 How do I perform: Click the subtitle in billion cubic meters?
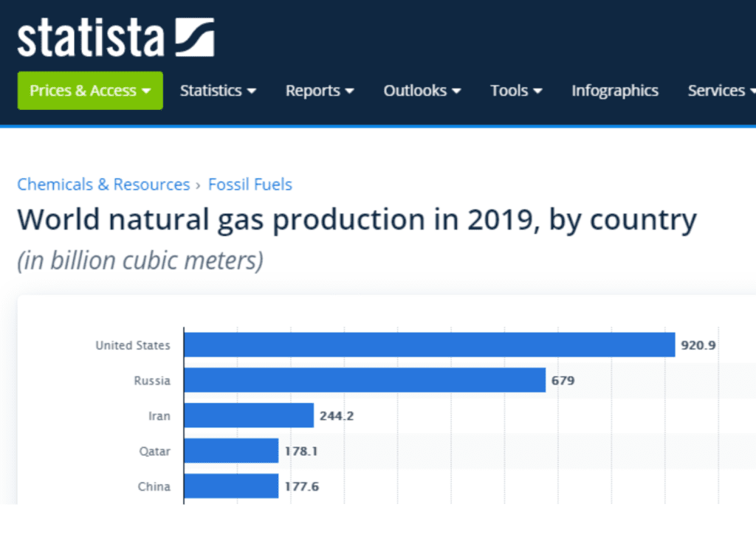140,261
